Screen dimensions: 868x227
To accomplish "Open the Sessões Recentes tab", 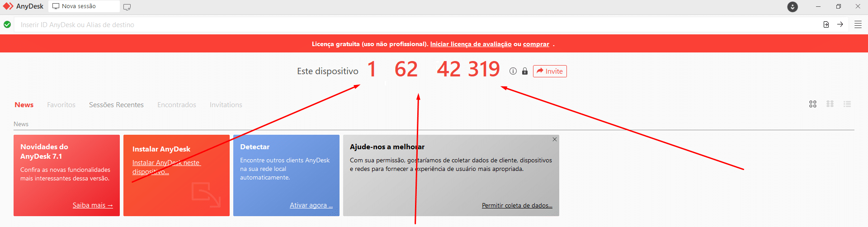I will [x=116, y=104].
